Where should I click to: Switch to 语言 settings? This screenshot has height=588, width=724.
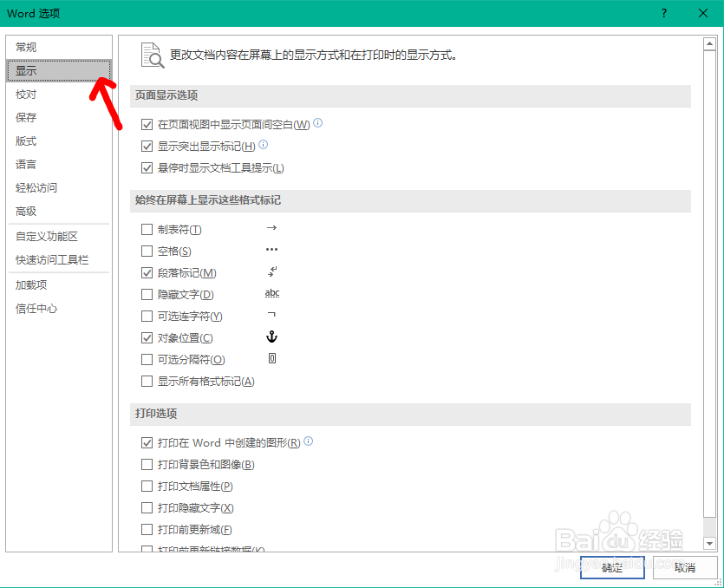coord(59,165)
